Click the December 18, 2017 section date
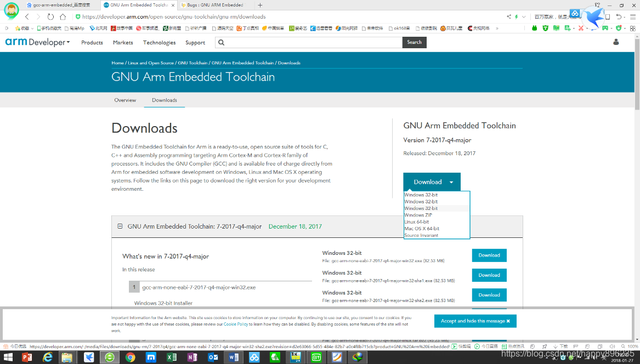Screen dimensions: 640x364 tap(295, 226)
